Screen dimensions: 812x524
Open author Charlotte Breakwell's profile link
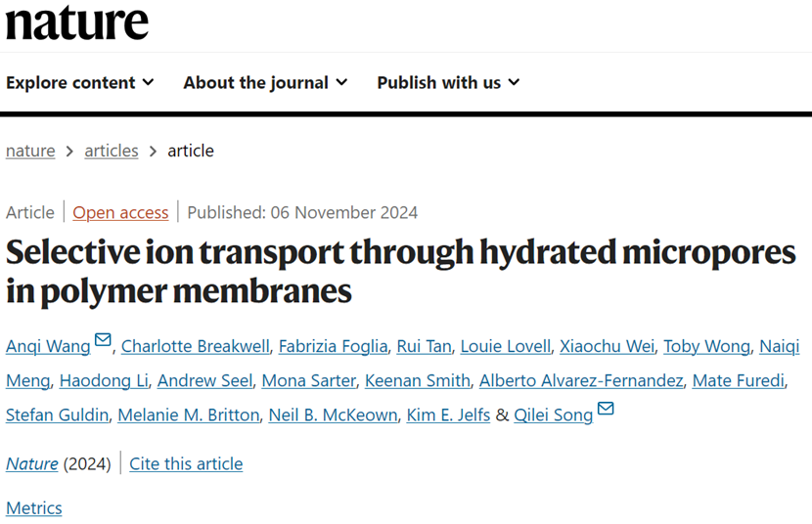click(x=196, y=347)
